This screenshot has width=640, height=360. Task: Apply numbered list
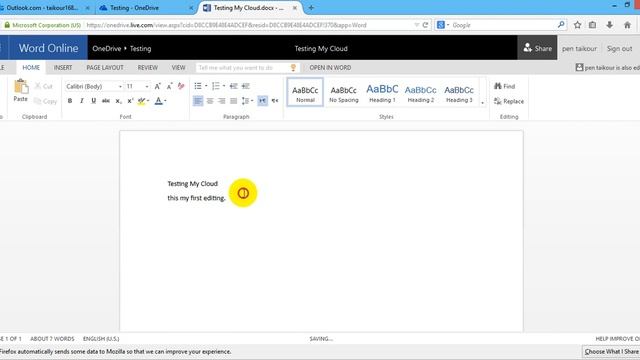pyautogui.click(x=216, y=86)
